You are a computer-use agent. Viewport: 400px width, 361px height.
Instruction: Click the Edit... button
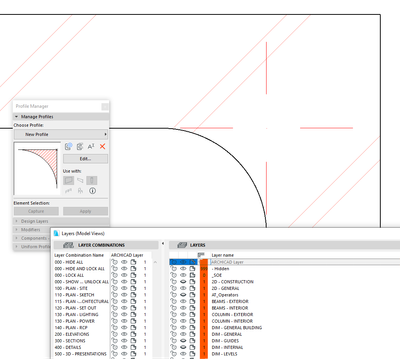pos(85,159)
